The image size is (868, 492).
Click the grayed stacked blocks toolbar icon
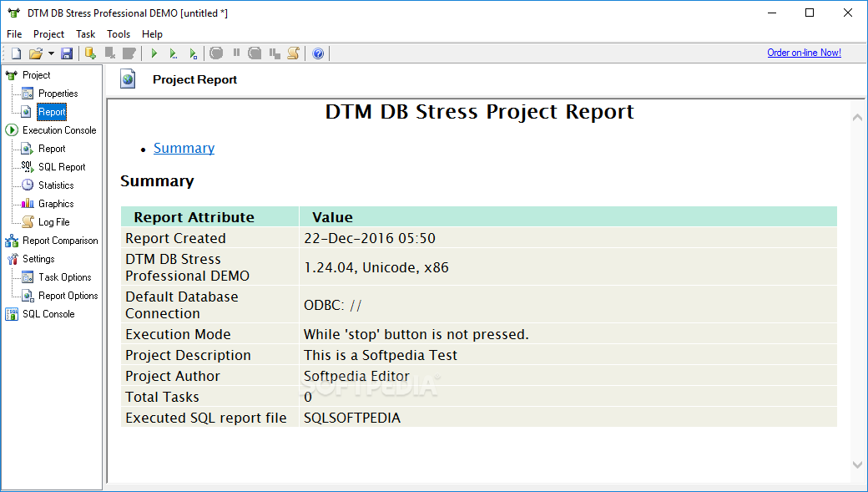click(275, 53)
